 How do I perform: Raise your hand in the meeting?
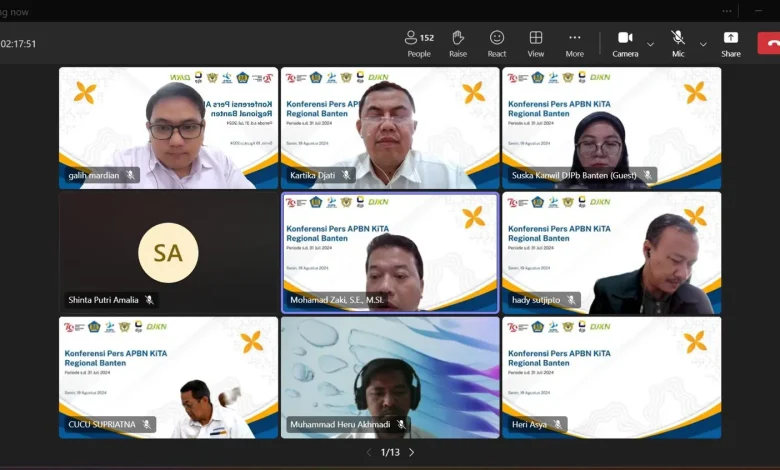pos(458,43)
